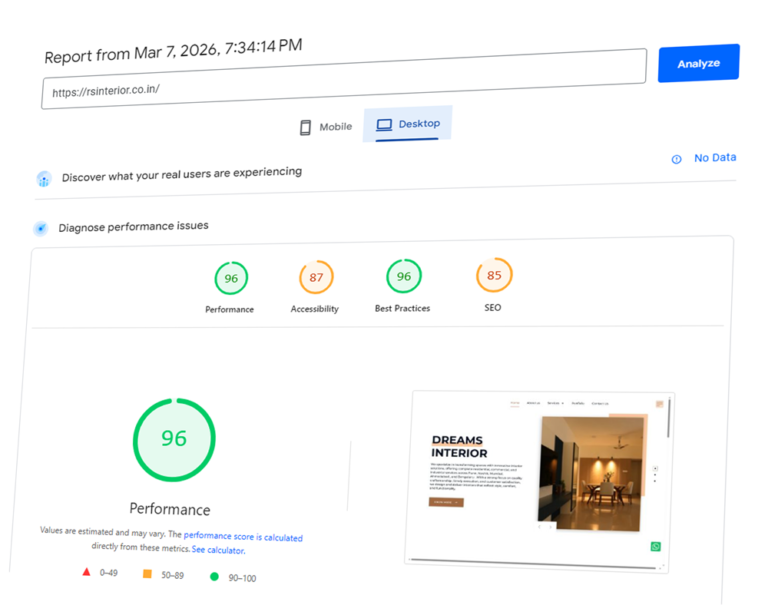Open the No Data link
768x605 pixels.
[714, 158]
